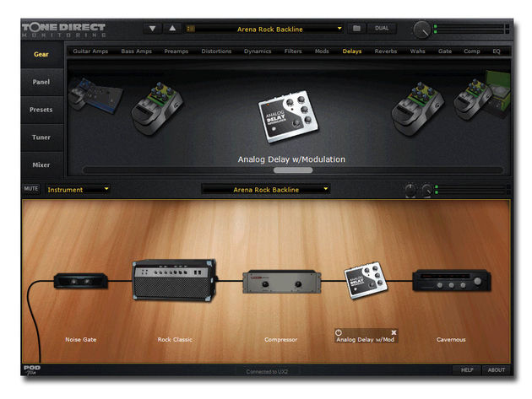Screen dimensions: 532x399
Task: Open the Instrument input source dropdown
Action: (78, 190)
